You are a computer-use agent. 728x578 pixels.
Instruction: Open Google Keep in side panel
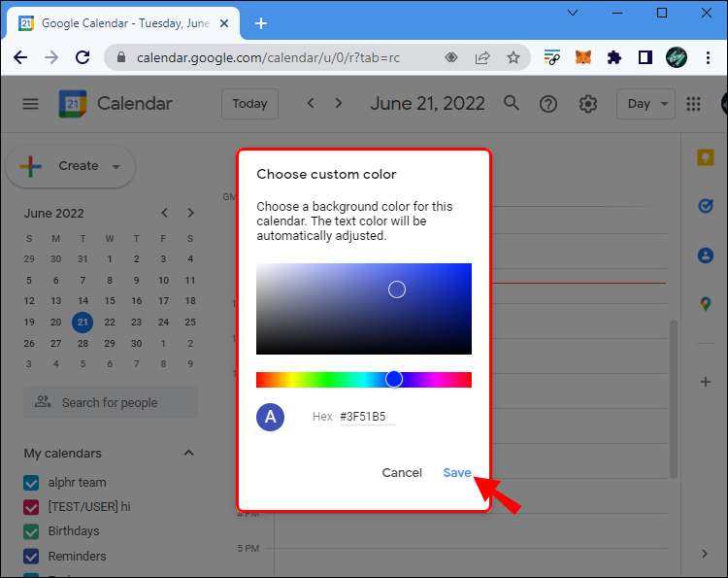[706, 157]
